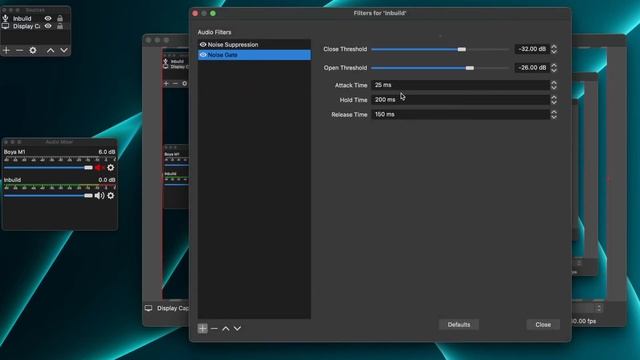Step the Close Threshold value stepper
The image size is (640, 360).
(x=554, y=49)
